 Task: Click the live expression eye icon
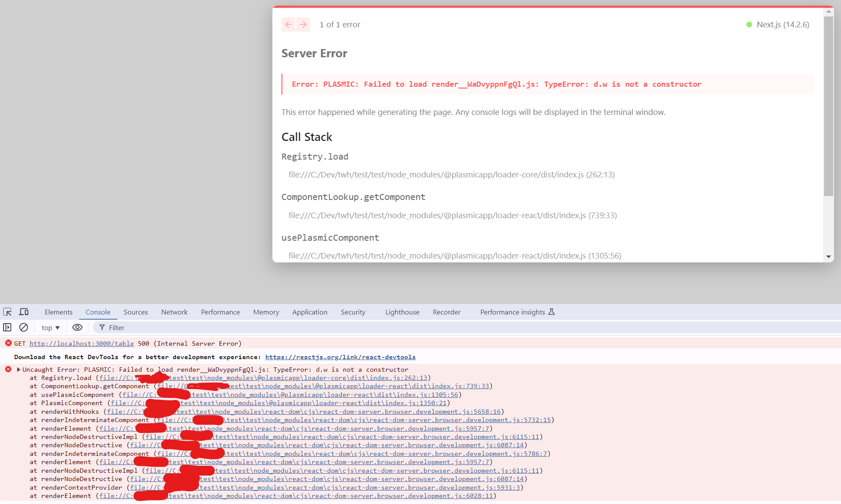click(77, 327)
